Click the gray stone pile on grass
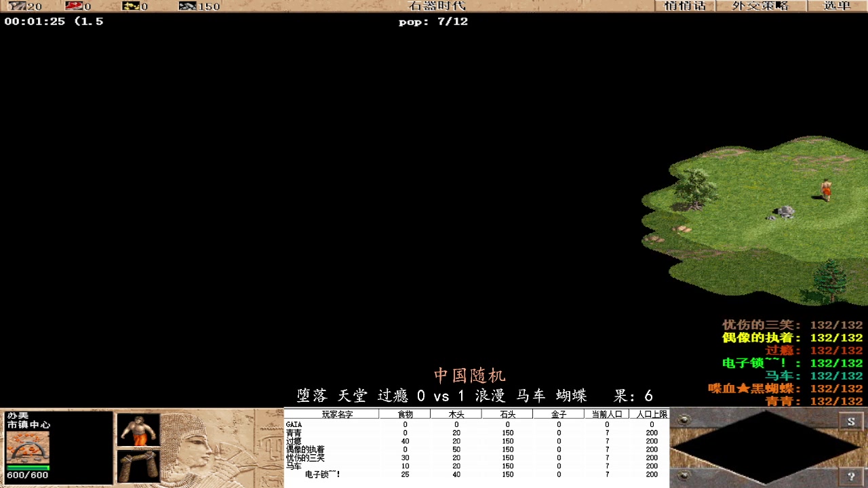Viewport: 868px width, 488px height. click(x=785, y=212)
